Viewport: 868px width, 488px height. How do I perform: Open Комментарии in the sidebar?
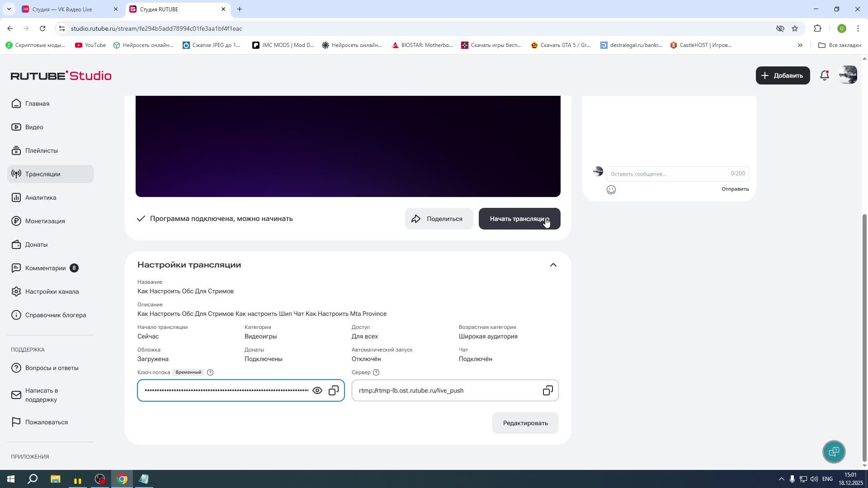(x=45, y=268)
